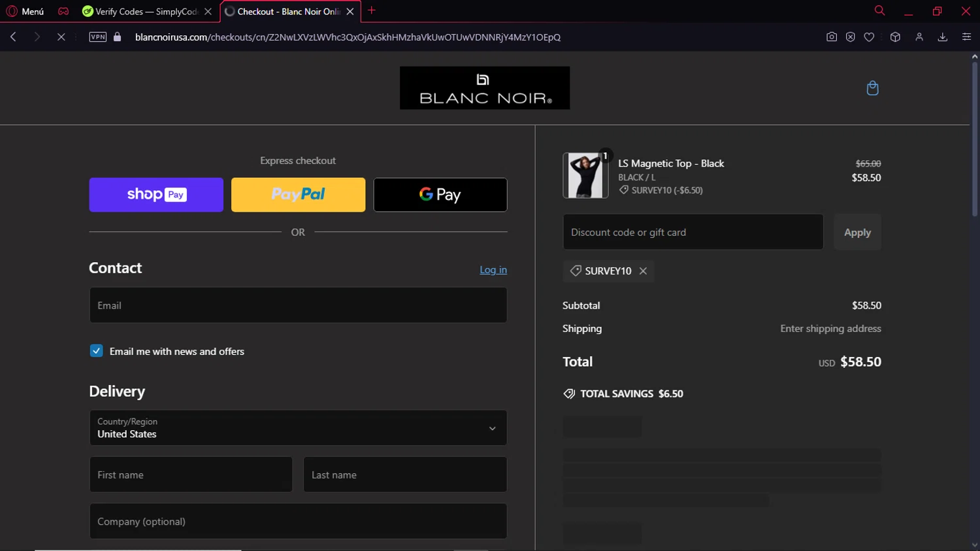980x551 pixels.
Task: Open the extensions cube icon
Action: click(x=895, y=37)
